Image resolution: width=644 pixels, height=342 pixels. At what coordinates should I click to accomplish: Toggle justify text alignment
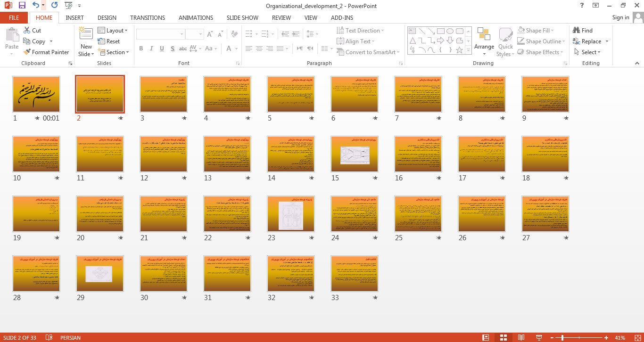[x=281, y=49]
